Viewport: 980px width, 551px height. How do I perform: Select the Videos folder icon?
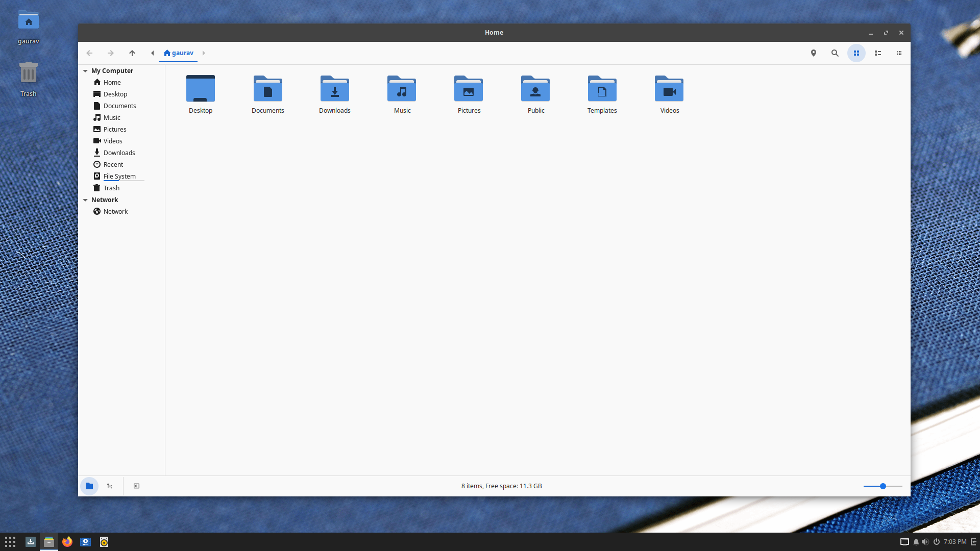tap(669, 89)
